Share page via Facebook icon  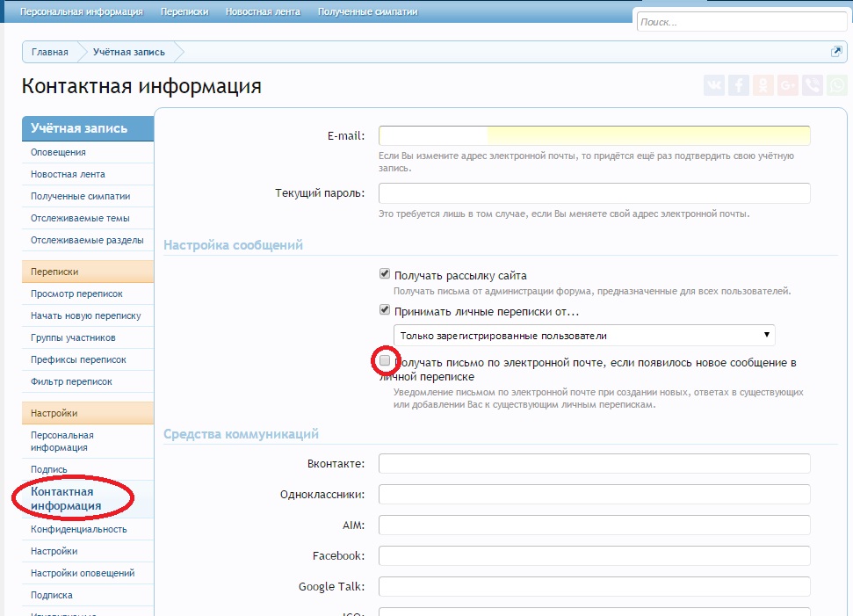[739, 85]
